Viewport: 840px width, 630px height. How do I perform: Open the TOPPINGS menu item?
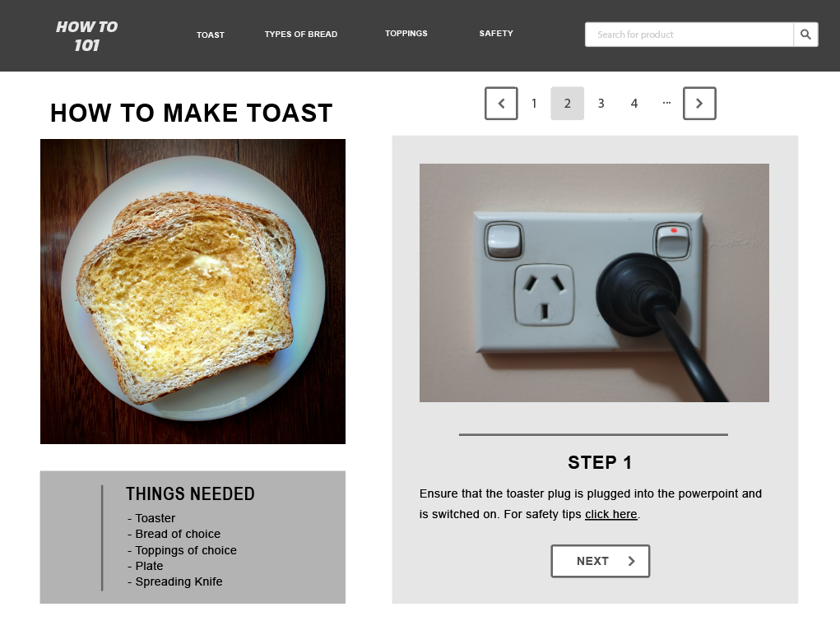406,33
